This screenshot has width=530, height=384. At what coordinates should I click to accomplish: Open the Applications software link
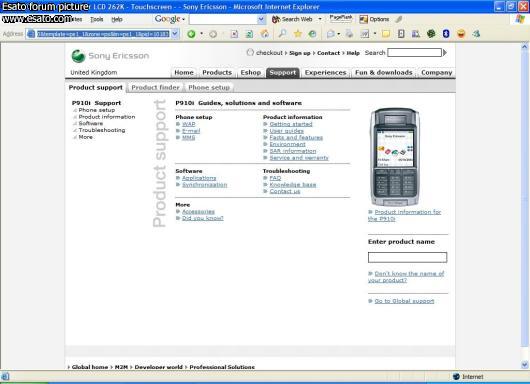pyautogui.click(x=199, y=178)
